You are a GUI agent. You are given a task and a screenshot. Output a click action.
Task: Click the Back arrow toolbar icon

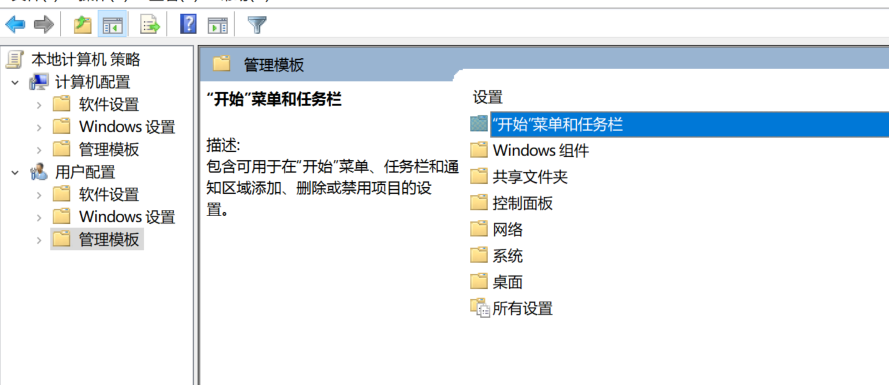coord(15,24)
